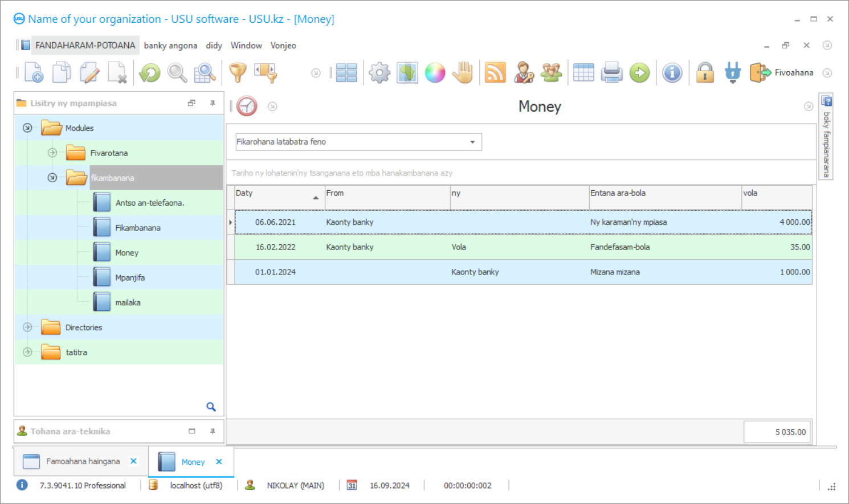
Task: Click the copy record icon
Action: coord(62,72)
